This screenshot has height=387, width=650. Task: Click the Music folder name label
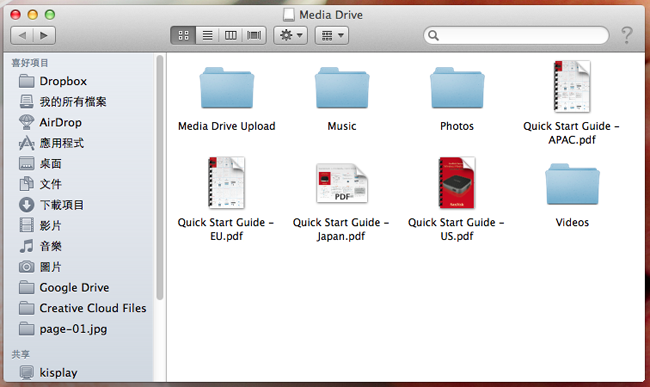(x=342, y=126)
